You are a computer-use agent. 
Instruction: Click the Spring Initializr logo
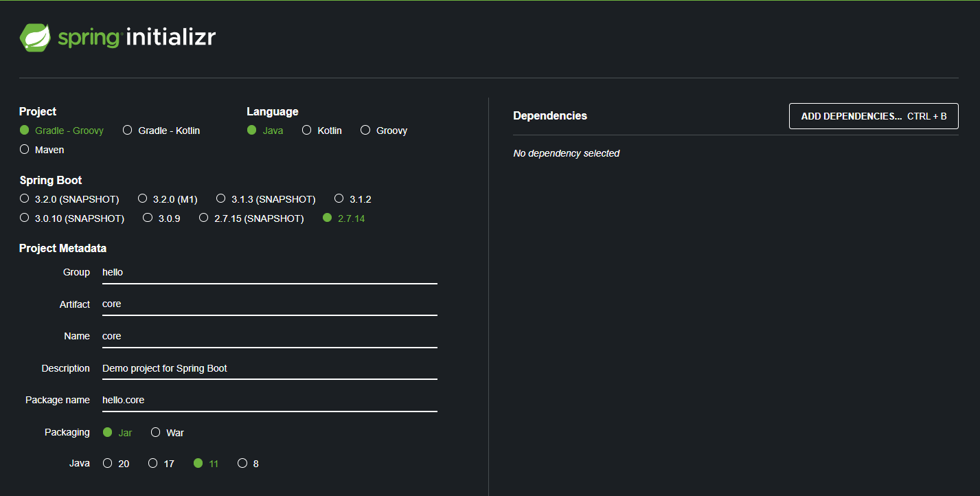117,38
